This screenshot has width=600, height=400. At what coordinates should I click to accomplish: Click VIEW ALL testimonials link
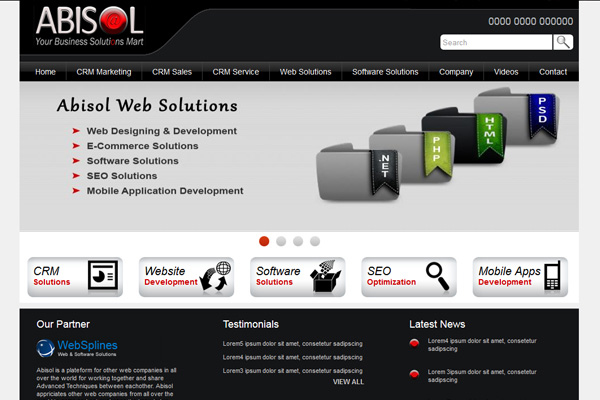(348, 382)
